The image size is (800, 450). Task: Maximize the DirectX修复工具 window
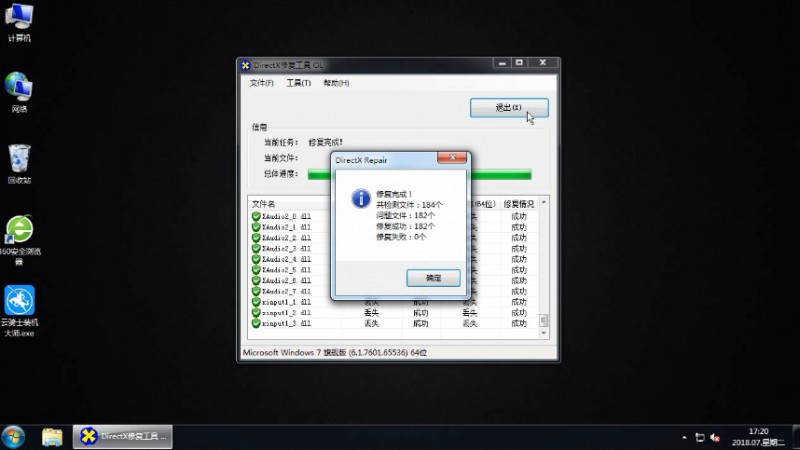coord(519,63)
